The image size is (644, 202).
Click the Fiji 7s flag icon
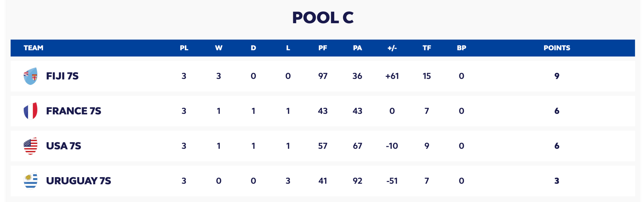point(31,76)
